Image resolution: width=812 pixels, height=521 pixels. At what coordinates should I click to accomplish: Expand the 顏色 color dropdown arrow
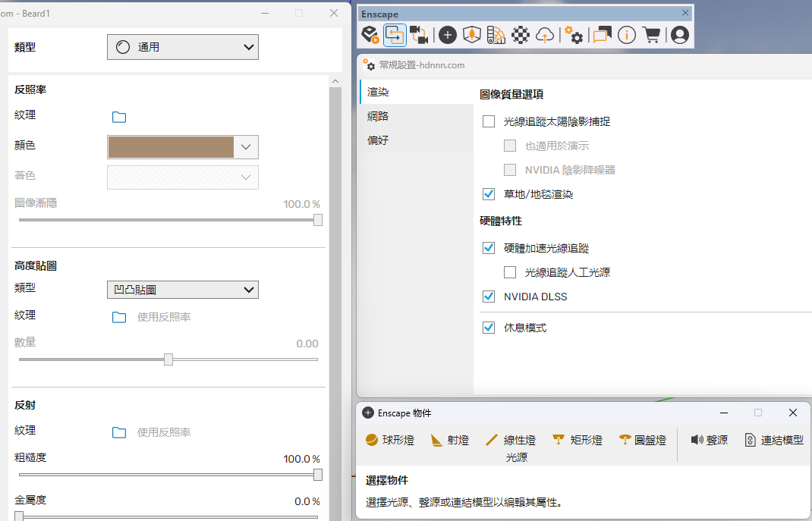click(246, 146)
